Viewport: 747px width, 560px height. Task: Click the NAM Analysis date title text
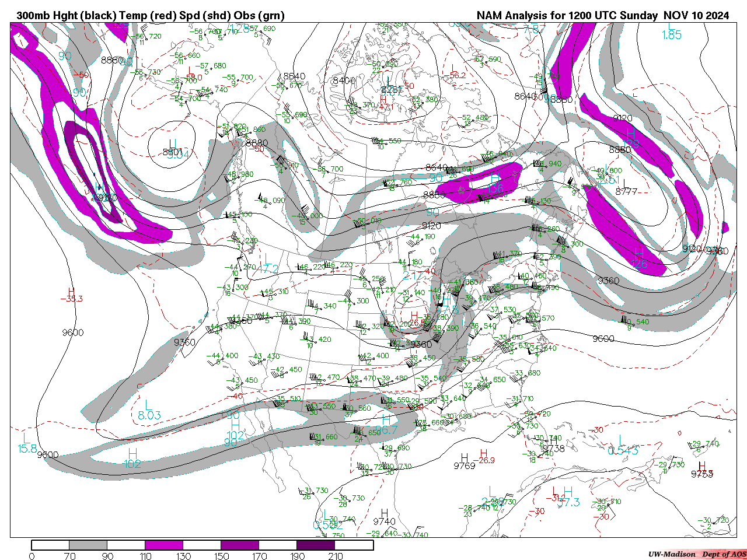(x=602, y=16)
